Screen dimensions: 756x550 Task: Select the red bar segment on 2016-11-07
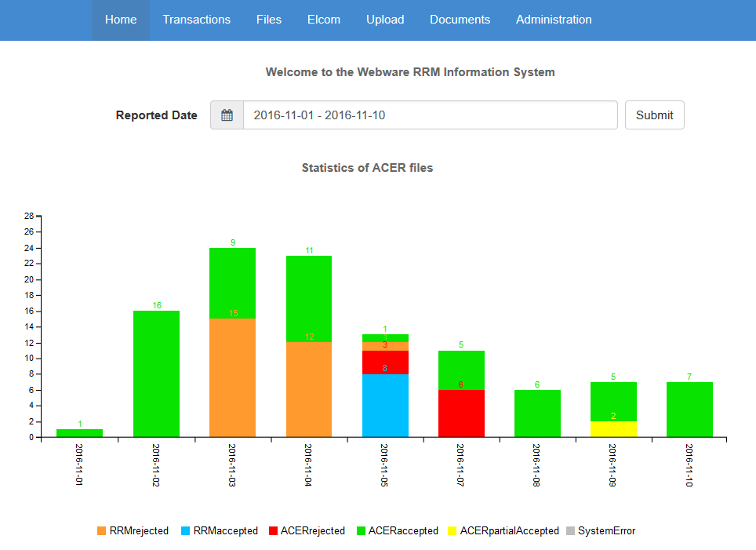click(x=461, y=413)
